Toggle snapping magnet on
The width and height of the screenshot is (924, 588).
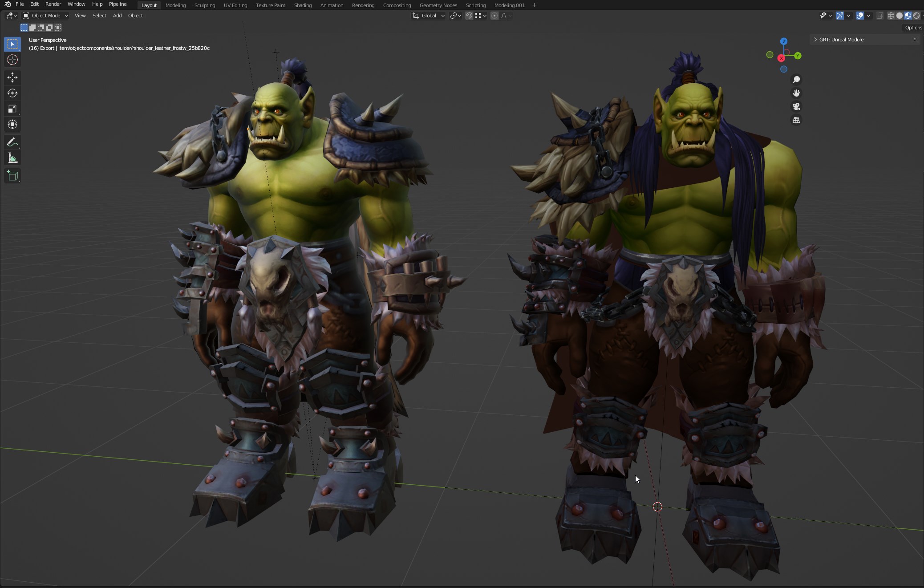point(469,16)
